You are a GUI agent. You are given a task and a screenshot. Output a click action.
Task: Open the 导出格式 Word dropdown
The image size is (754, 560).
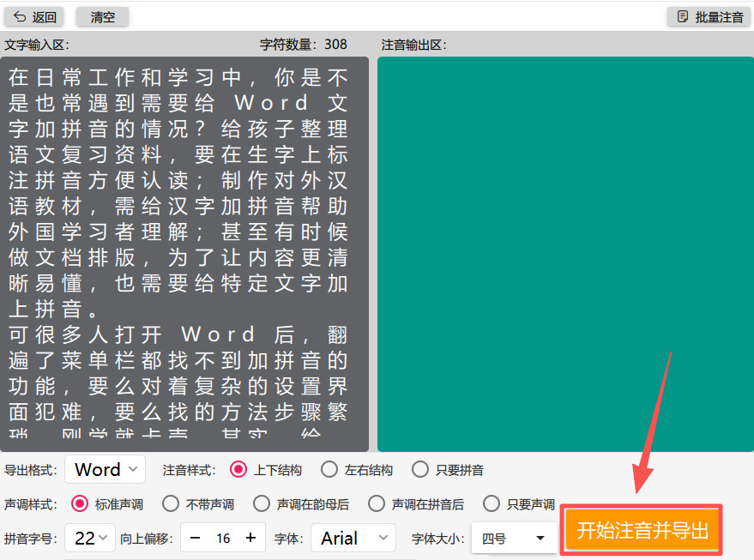point(105,469)
